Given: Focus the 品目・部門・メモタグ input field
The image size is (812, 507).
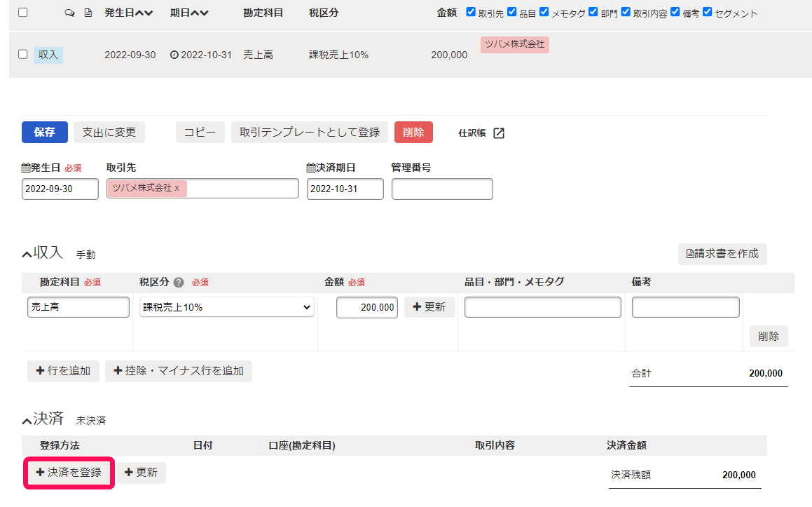Looking at the screenshot, I should coord(543,307).
